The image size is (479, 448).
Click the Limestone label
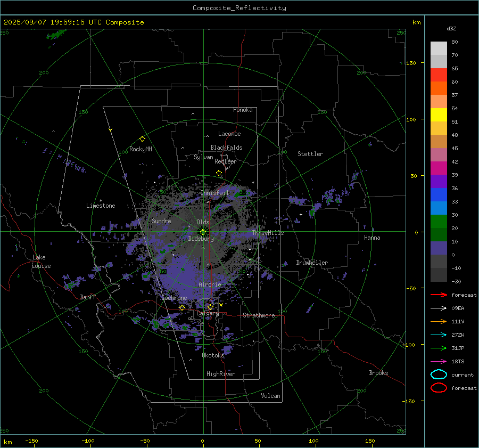pyautogui.click(x=101, y=206)
